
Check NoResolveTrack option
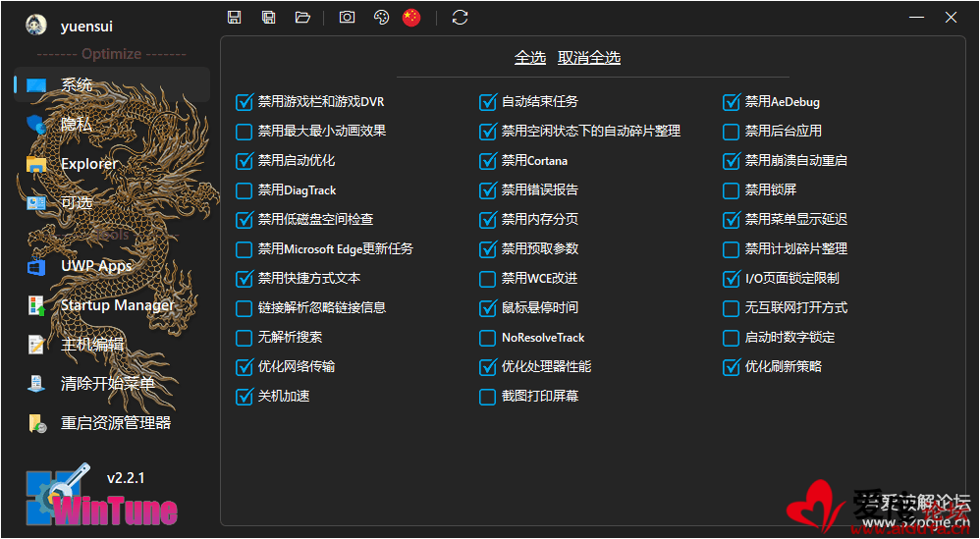click(487, 338)
